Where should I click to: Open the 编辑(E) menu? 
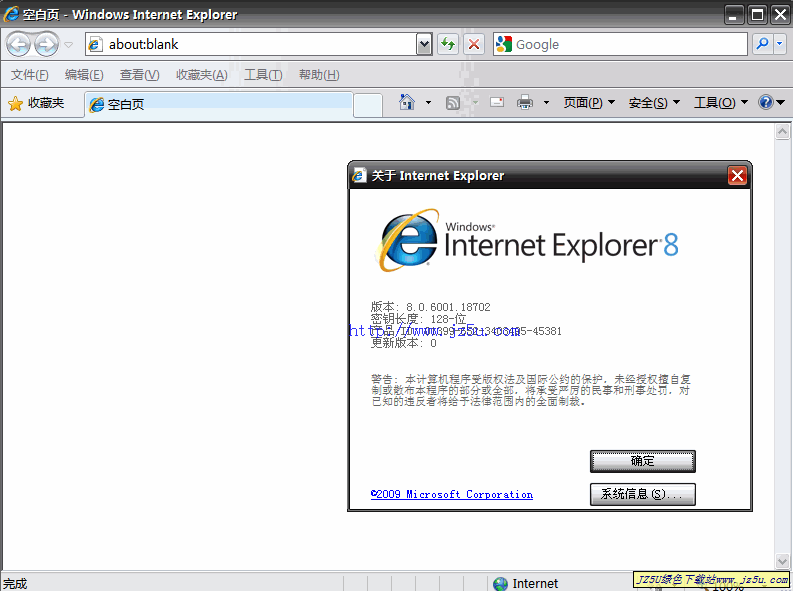coord(84,75)
